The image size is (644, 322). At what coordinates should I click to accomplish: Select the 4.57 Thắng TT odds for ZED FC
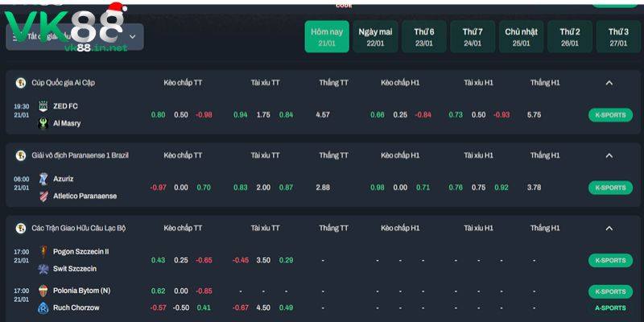[323, 115]
